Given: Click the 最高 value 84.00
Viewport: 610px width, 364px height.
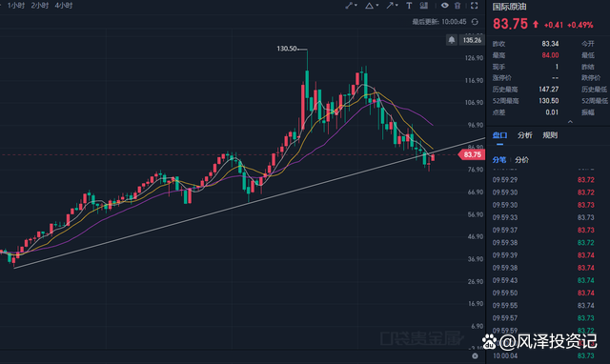Looking at the screenshot, I should pyautogui.click(x=550, y=55).
